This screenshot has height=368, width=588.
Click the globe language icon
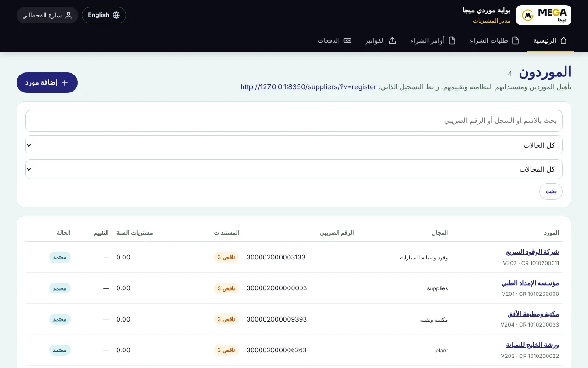pyautogui.click(x=116, y=15)
